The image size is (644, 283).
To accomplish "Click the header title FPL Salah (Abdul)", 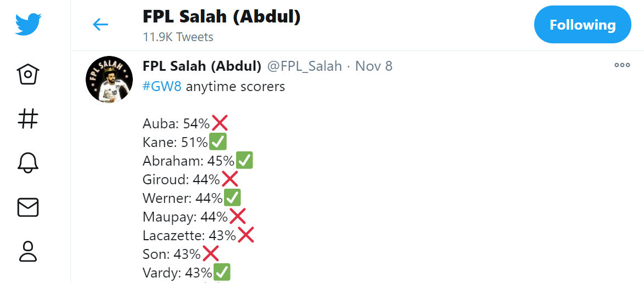I will click(222, 17).
